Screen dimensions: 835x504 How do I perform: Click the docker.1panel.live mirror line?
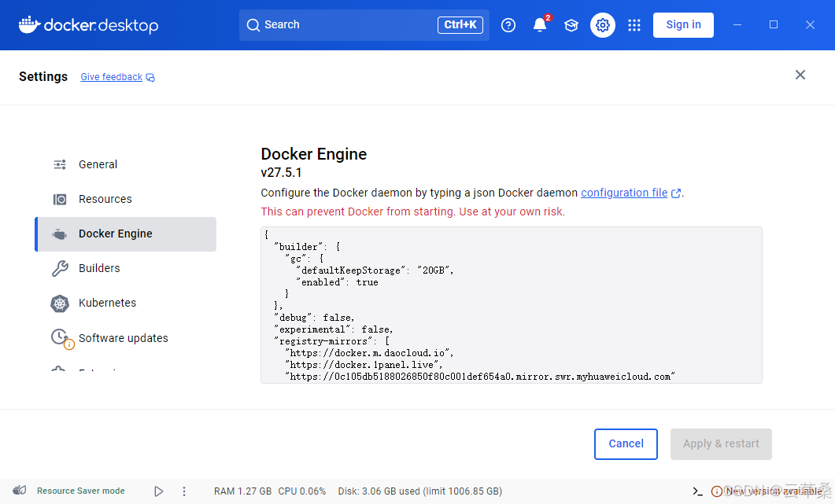click(x=364, y=365)
